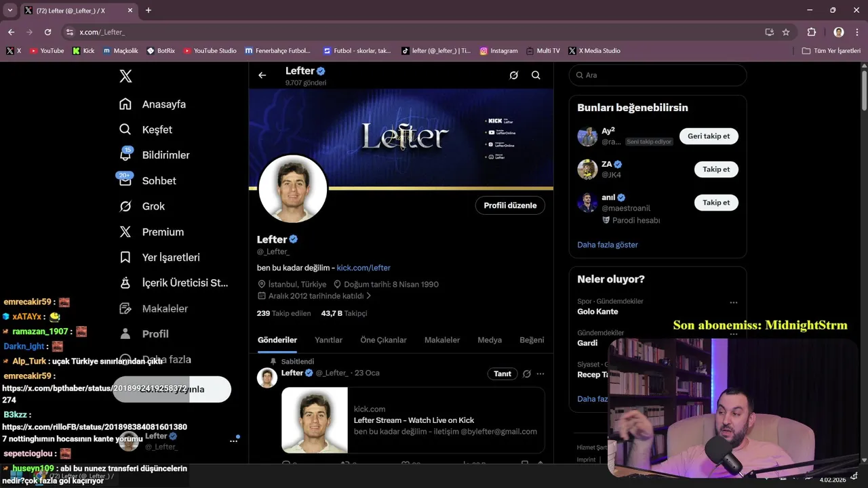The width and height of the screenshot is (868, 488).
Task: Switch to Medya tab
Action: 490,340
